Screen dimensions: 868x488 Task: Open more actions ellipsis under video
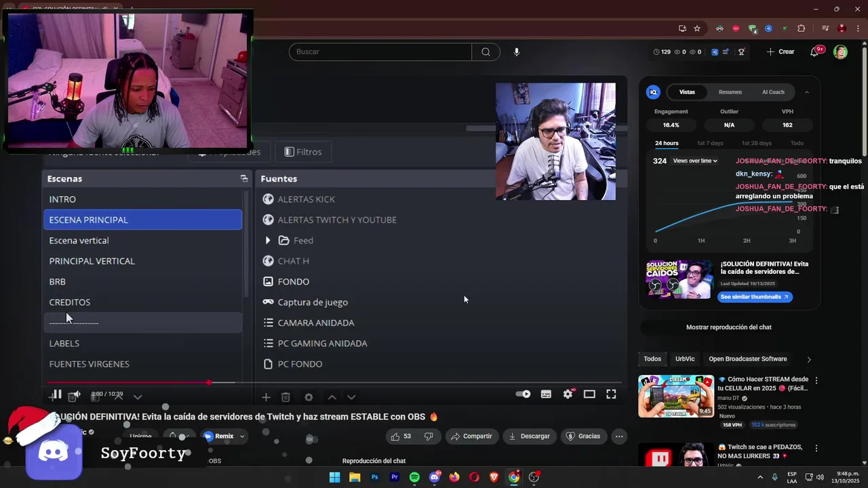click(x=619, y=436)
